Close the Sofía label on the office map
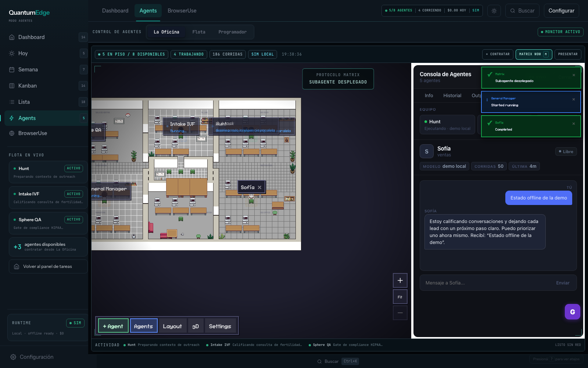The height and width of the screenshot is (368, 588). [259, 187]
